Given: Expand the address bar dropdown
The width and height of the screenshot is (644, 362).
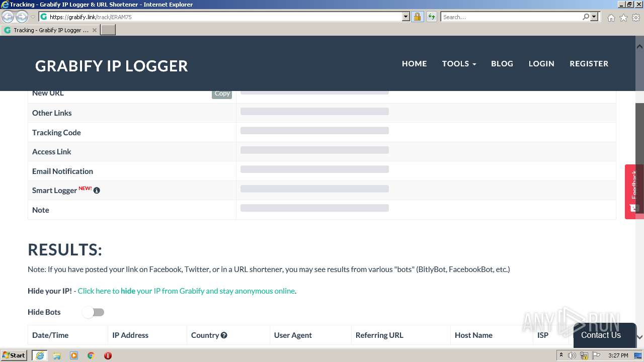Looking at the screenshot, I should click(x=406, y=17).
